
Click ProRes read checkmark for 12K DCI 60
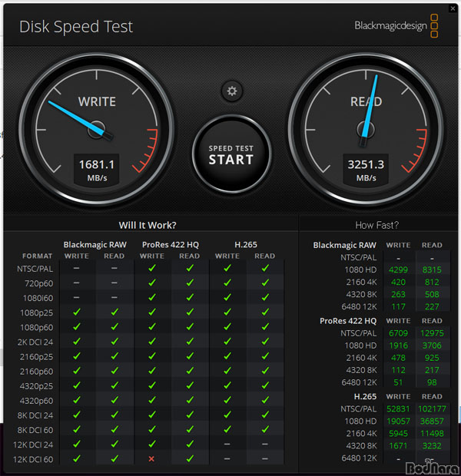pos(190,458)
